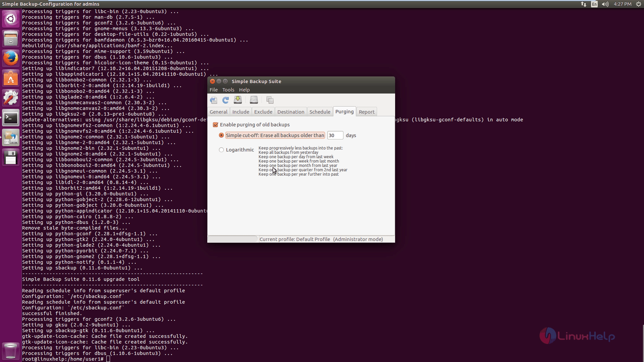Switch to the Include tab
The width and height of the screenshot is (644, 362).
[x=240, y=111]
